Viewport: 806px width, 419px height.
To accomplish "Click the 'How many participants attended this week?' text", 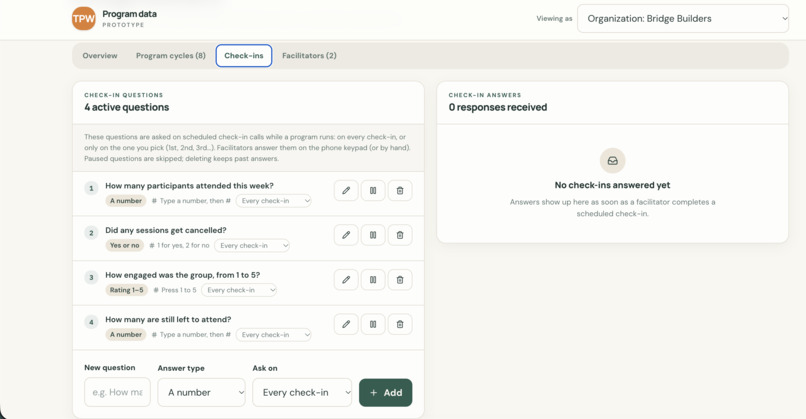I will point(189,186).
